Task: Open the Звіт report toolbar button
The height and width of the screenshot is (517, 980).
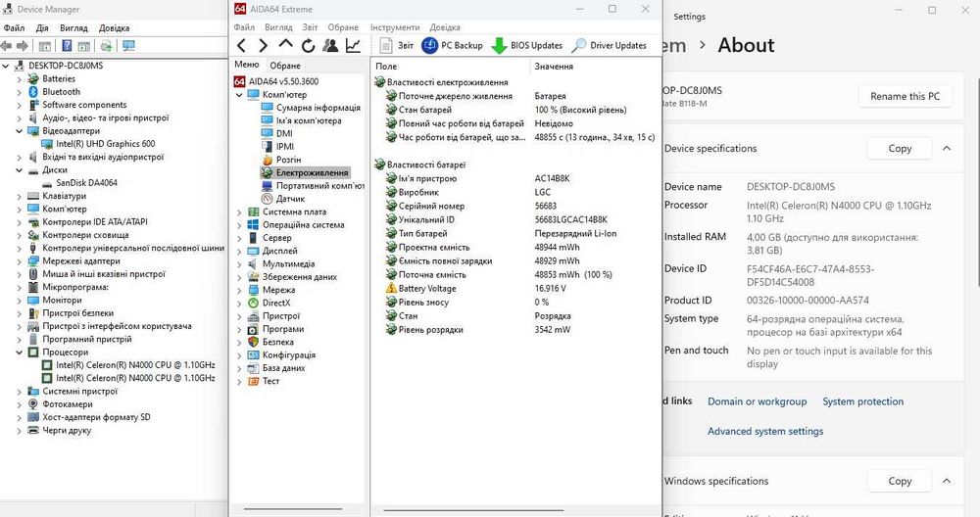Action: pos(397,46)
